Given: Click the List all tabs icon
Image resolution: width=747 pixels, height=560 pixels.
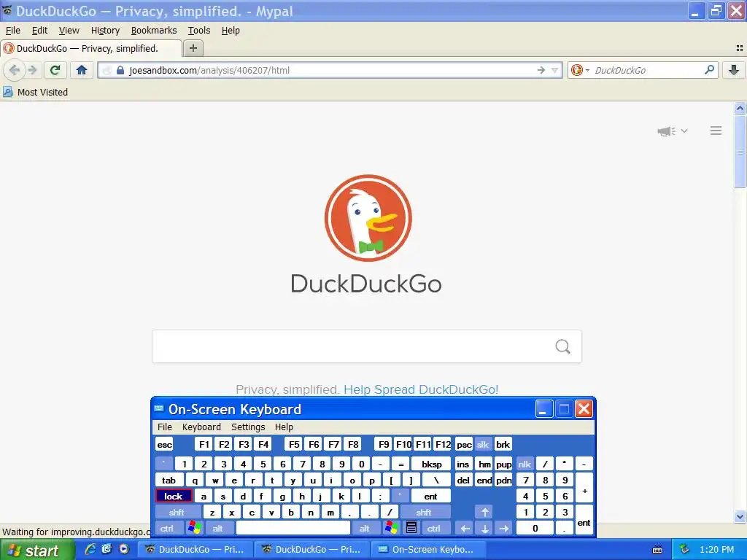Looking at the screenshot, I should click(x=740, y=48).
